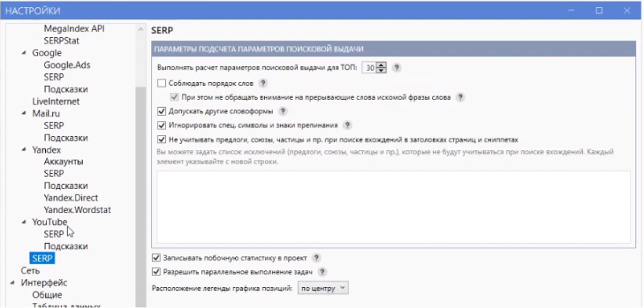644x308 pixels.
Task: Select Подсказки under Mail.ru
Action: [66, 138]
